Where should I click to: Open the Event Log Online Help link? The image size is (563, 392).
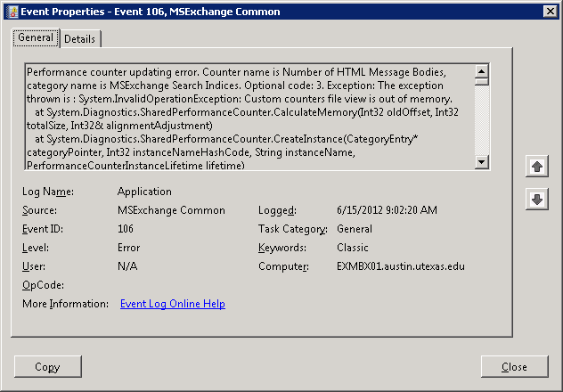click(172, 305)
